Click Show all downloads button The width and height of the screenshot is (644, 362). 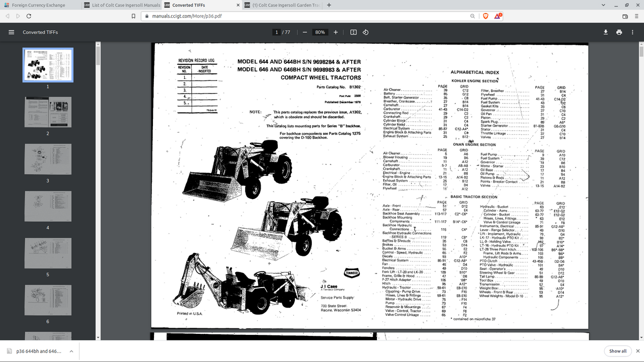pos(617,351)
